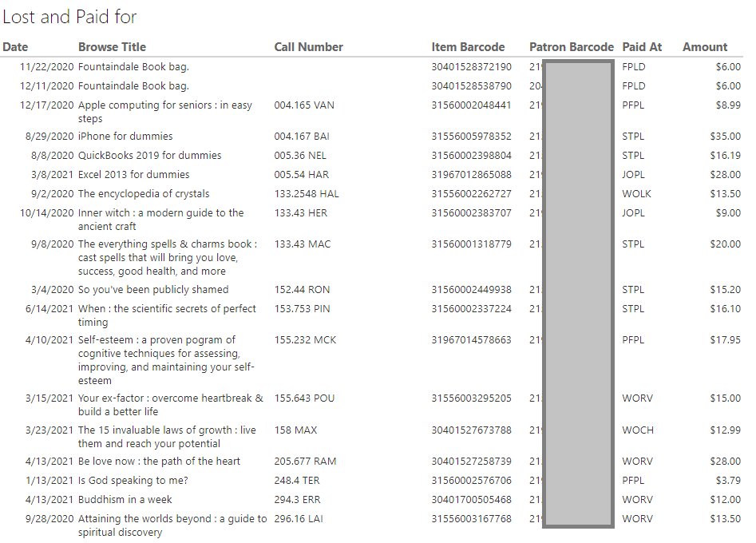756x543 pixels.
Task: Select So you've been publicly shamed title
Action: pos(153,290)
